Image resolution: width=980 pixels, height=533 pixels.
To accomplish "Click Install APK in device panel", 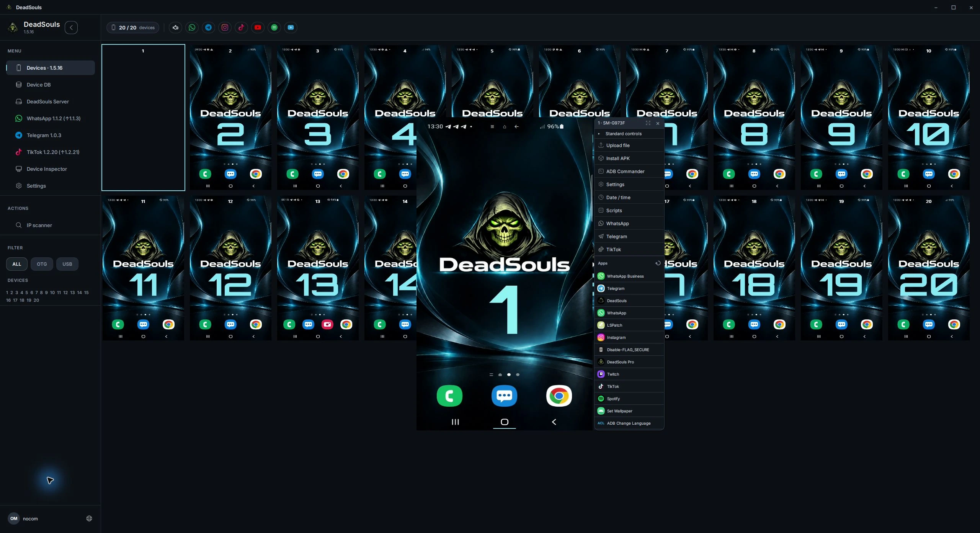I will pos(629,159).
